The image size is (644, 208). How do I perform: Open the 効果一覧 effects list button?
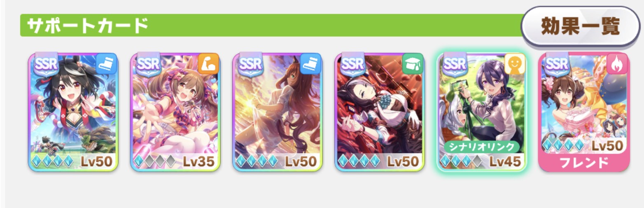(580, 27)
